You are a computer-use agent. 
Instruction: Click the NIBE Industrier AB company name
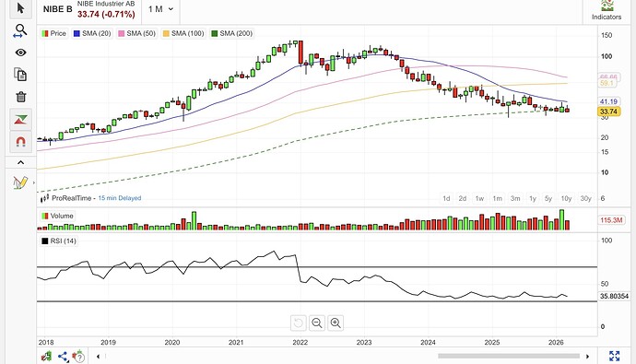tap(106, 4)
